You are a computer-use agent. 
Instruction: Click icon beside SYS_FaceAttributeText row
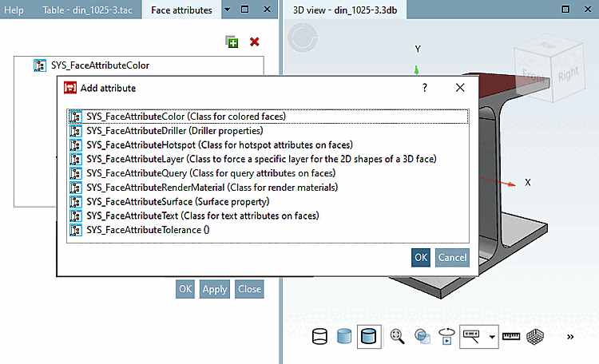coord(76,216)
